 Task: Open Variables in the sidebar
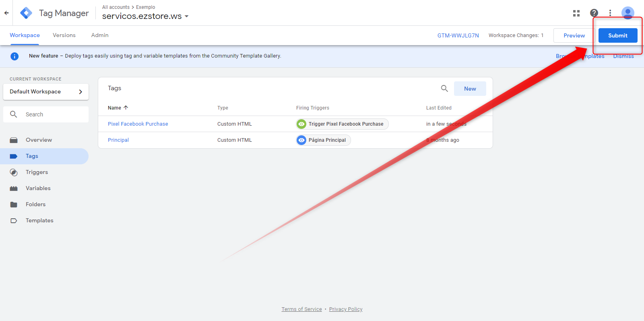point(44,188)
